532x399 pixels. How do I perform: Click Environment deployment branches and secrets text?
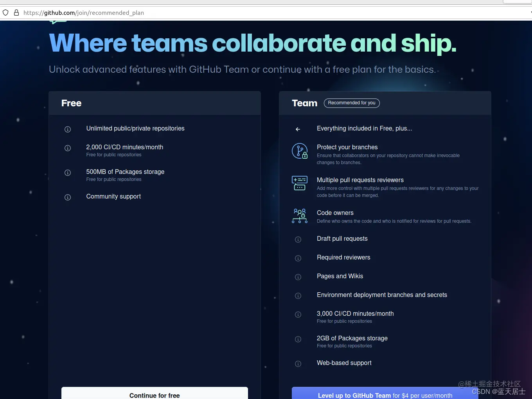[x=382, y=295]
